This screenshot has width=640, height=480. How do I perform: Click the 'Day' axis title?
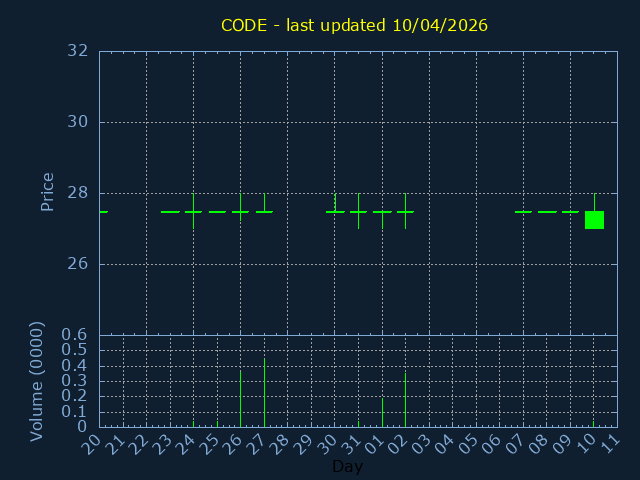click(x=347, y=466)
